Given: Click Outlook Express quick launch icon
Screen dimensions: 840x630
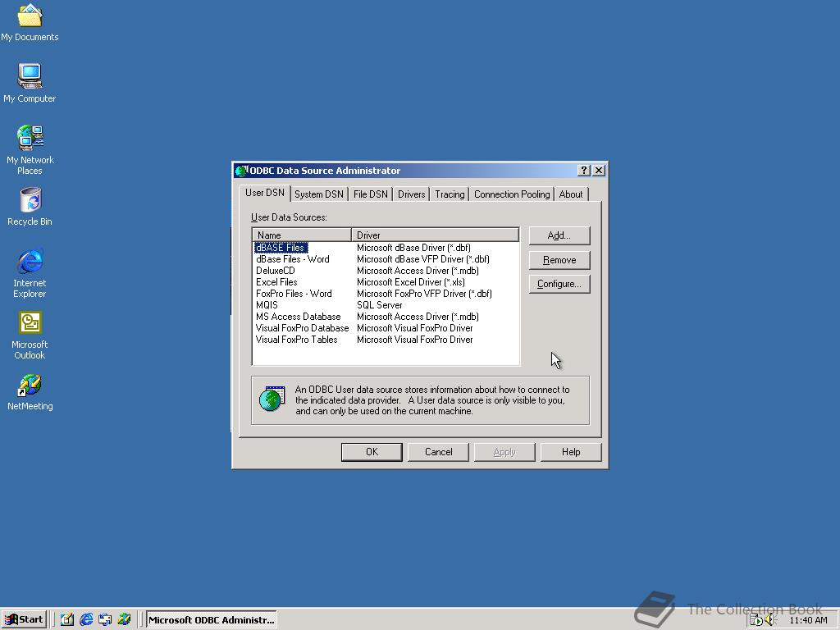Looking at the screenshot, I should tap(104, 619).
